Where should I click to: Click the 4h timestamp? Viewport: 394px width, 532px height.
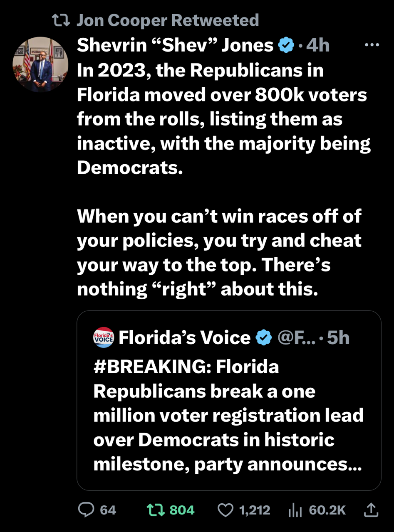pyautogui.click(x=318, y=45)
